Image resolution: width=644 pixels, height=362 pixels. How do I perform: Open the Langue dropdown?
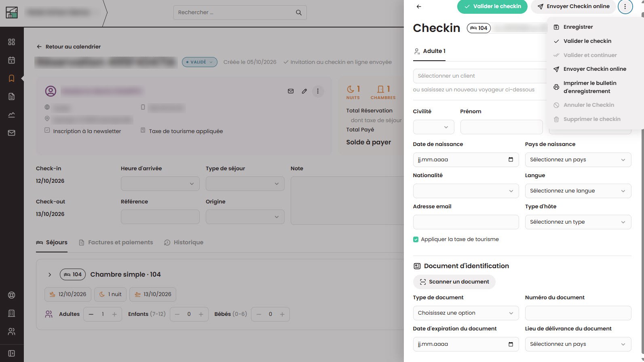(578, 191)
